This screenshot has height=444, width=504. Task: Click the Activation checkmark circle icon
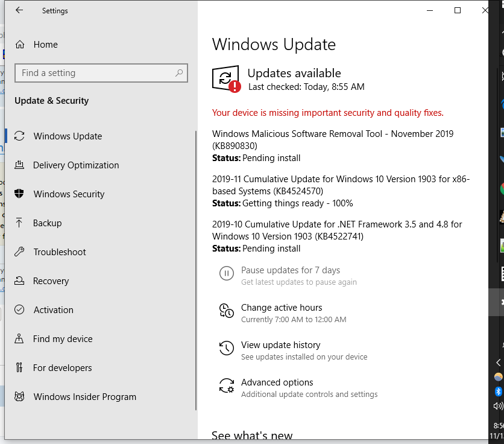pos(19,309)
